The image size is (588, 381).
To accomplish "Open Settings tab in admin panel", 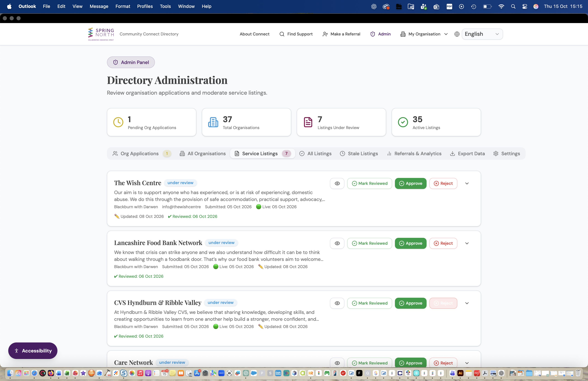I will pyautogui.click(x=507, y=154).
